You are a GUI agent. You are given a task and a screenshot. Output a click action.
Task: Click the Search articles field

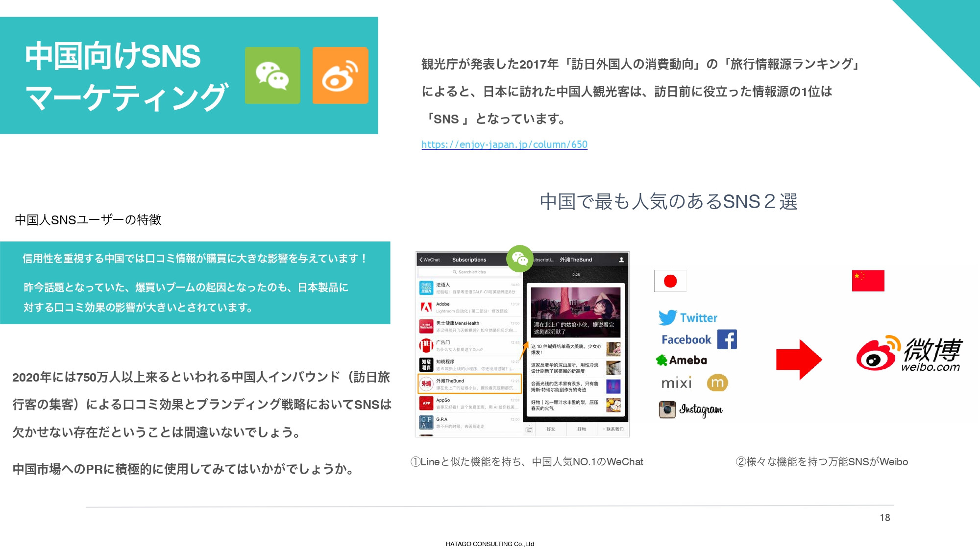(469, 272)
